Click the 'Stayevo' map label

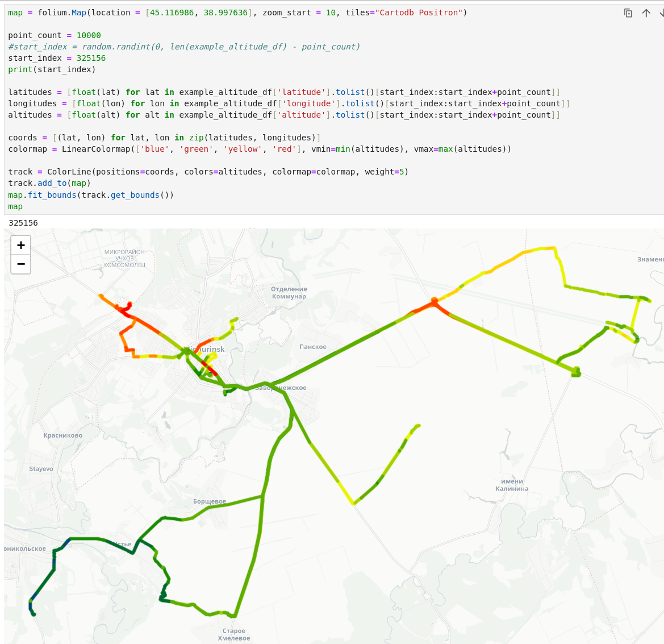(x=41, y=468)
